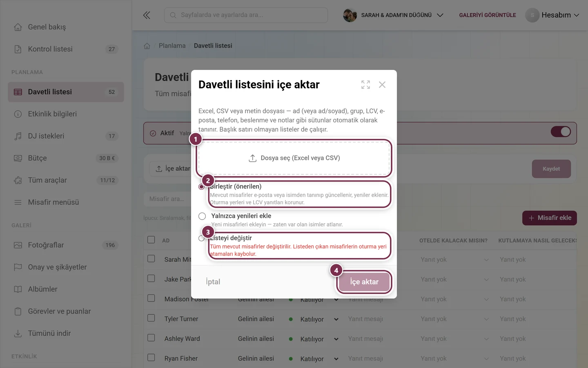
Task: Click the Tyler Turner name cell
Action: point(181,319)
